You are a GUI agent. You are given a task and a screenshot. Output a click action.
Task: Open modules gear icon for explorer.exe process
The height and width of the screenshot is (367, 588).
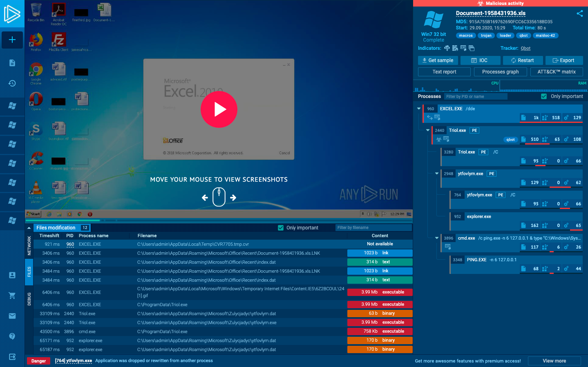566,225
